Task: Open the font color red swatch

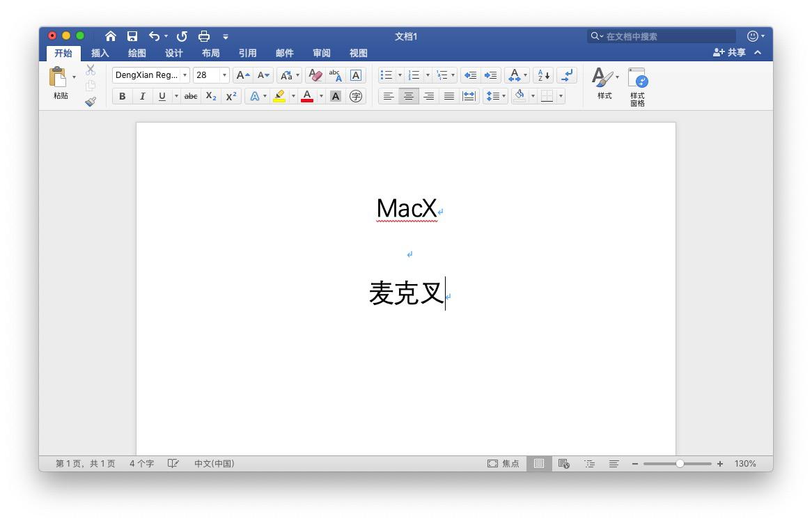Action: (x=306, y=96)
